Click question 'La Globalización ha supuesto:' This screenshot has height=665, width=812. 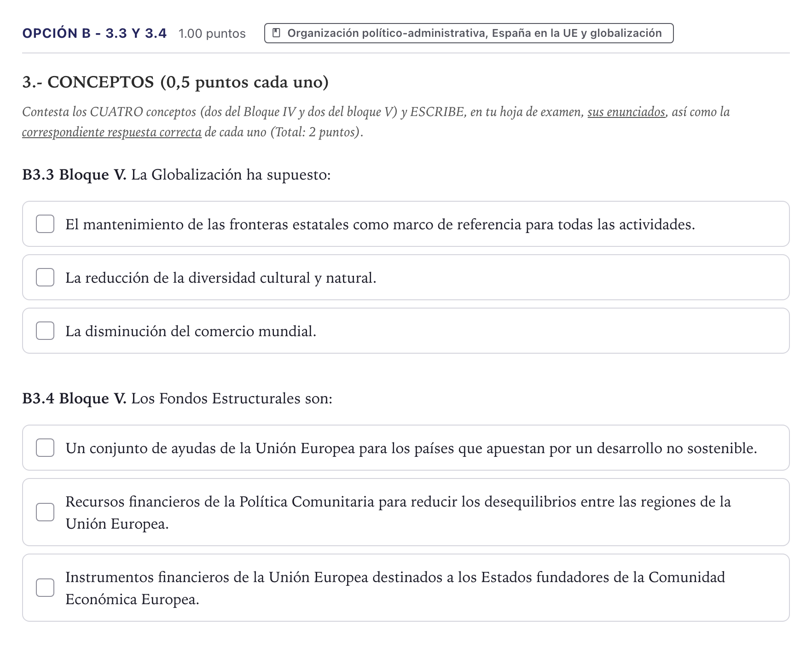coord(231,175)
